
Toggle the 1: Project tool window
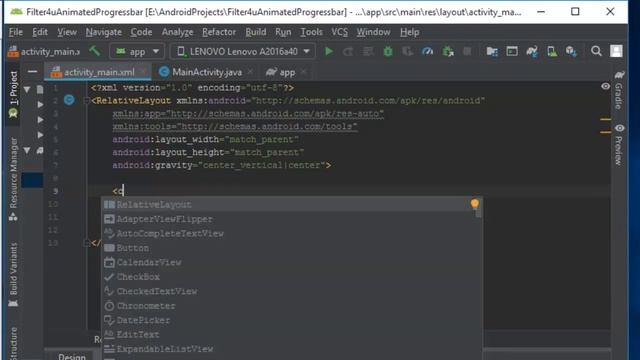(x=13, y=94)
